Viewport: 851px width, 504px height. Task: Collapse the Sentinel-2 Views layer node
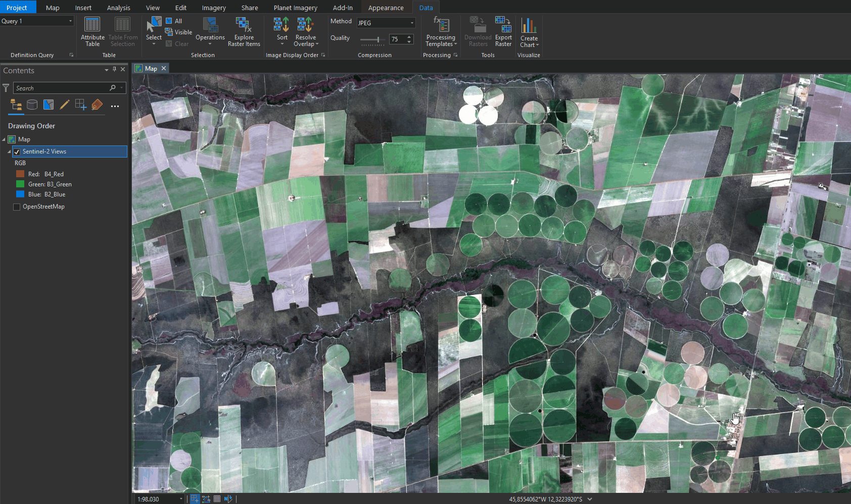point(9,152)
